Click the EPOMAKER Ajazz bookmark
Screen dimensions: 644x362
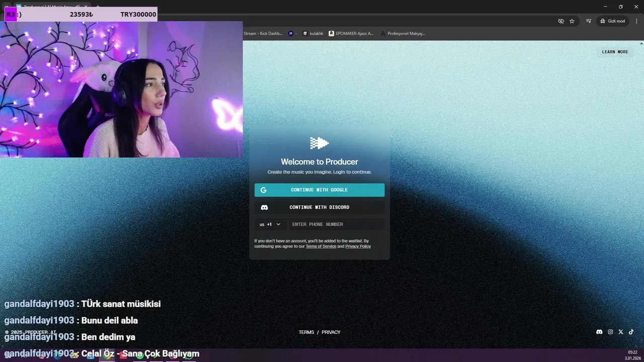tap(351, 33)
